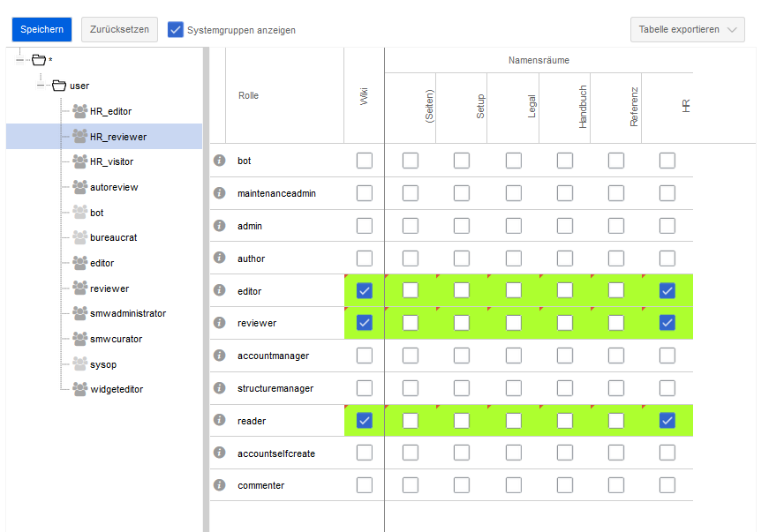The width and height of the screenshot is (769, 532).
Task: Collapse the root asterisk tree node
Action: pyautogui.click(x=20, y=60)
